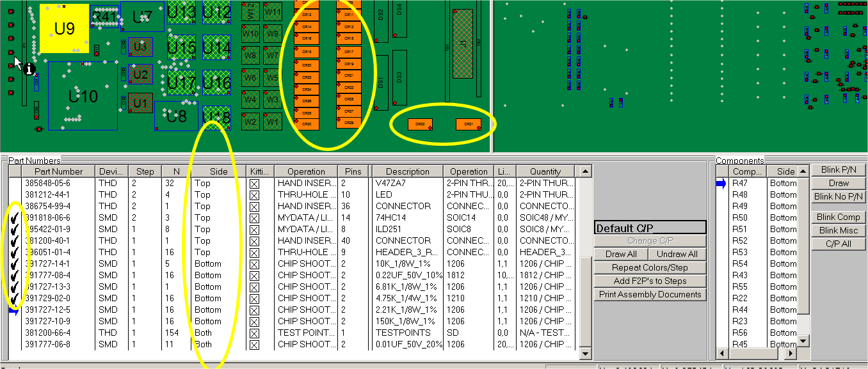
Task: Click the Print Assembly Documents button
Action: click(x=650, y=294)
